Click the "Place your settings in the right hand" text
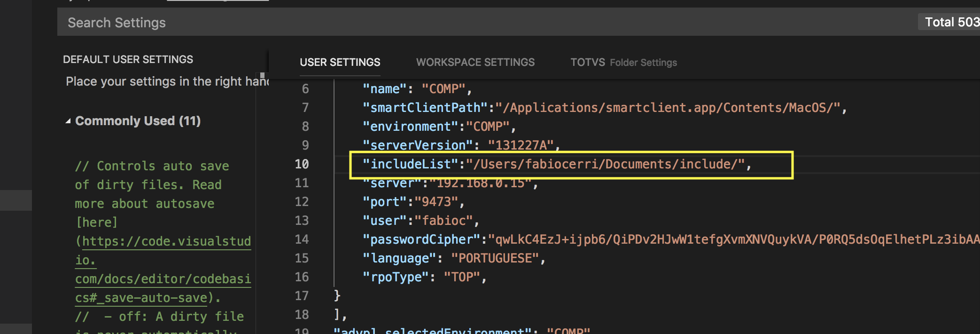The height and width of the screenshot is (334, 980). (x=167, y=81)
